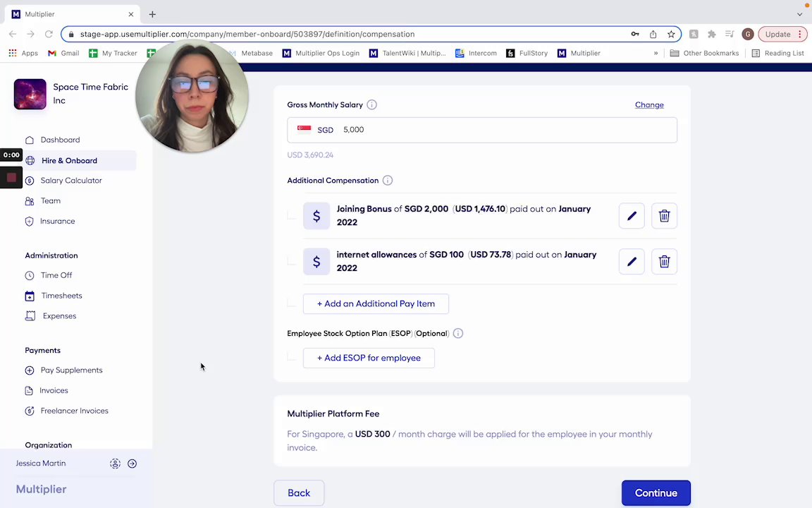The height and width of the screenshot is (508, 812).
Task: Click the Multiplier logo text in sidebar
Action: 42,490
